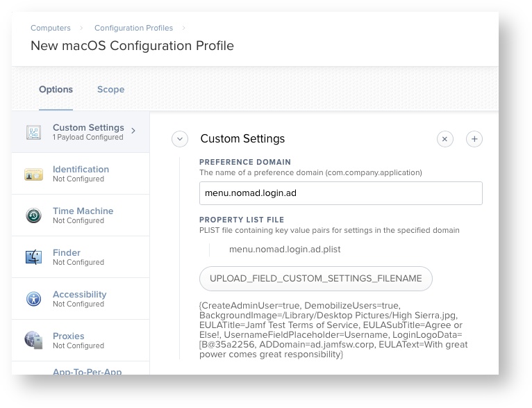Click the Time Machine clock icon
532x408 pixels.
33,215
